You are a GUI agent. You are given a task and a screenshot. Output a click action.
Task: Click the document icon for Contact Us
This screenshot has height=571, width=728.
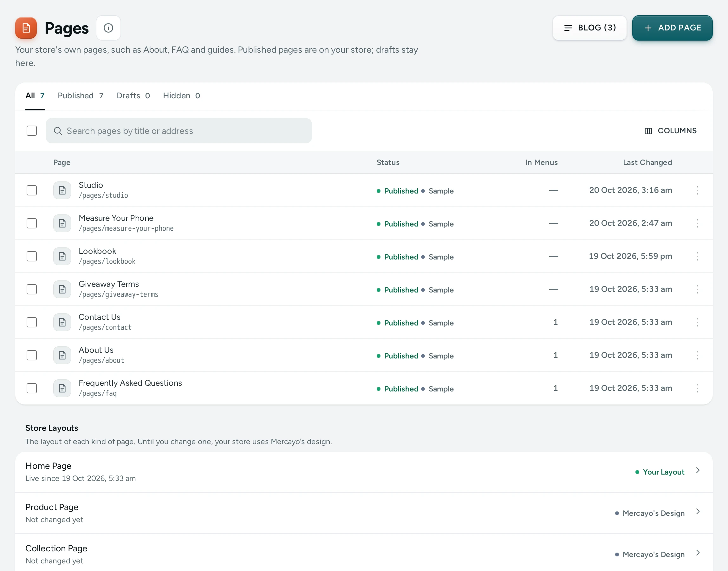click(62, 322)
